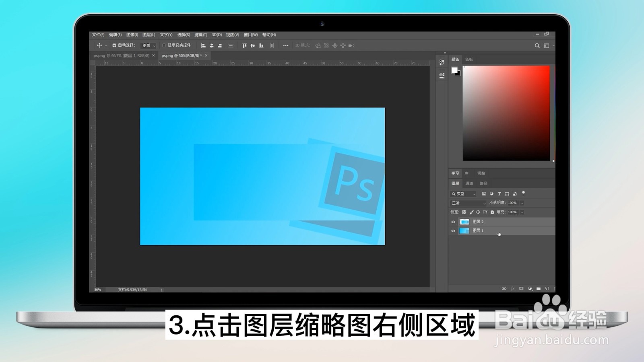Viewport: 644px width, 362px height.
Task: Create new layer icon
Action: click(x=547, y=288)
